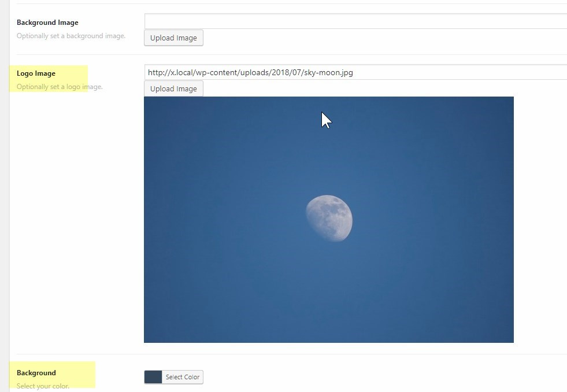The height and width of the screenshot is (392, 567).
Task: Click the gray admin sidebar strip
Action: click(5, 196)
